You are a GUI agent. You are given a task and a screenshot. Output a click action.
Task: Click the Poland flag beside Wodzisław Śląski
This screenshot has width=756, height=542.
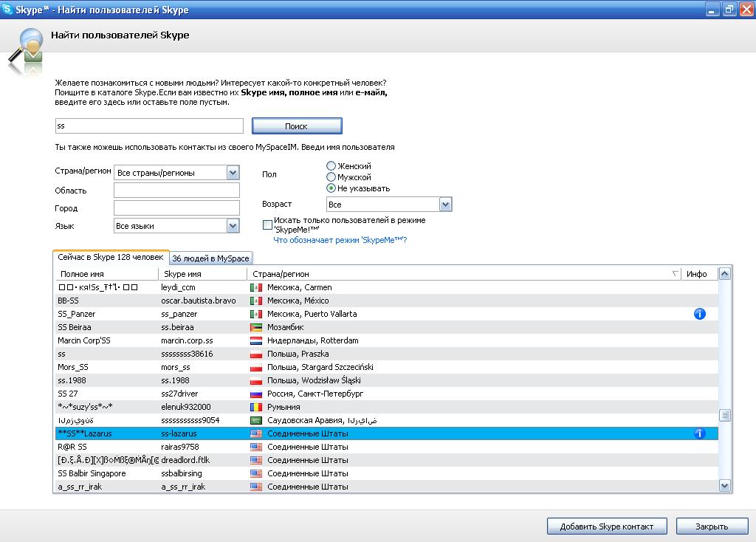(256, 380)
